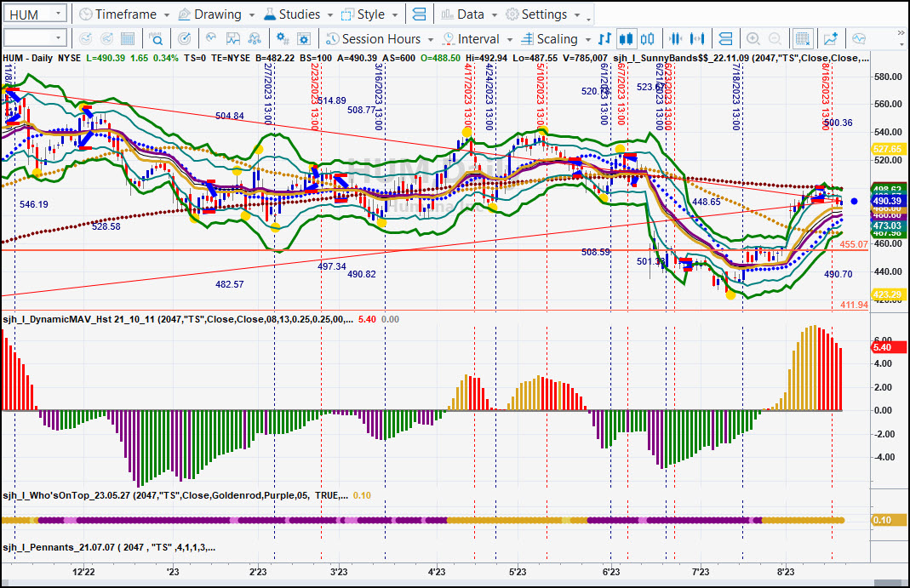Click the calendar grid icon in second toolbar row
Viewport: 910px width, 588px height.
(x=128, y=39)
